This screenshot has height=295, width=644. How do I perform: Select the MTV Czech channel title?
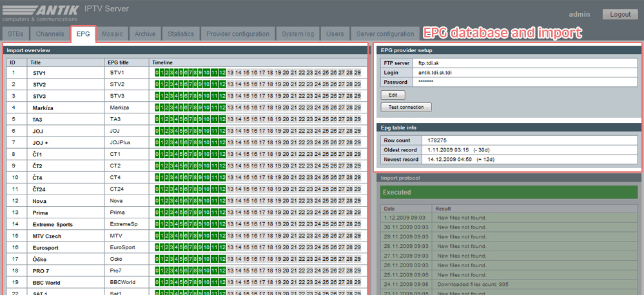(47, 236)
